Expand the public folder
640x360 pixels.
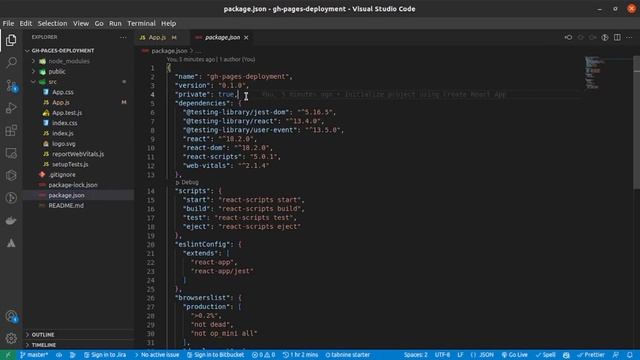33,71
